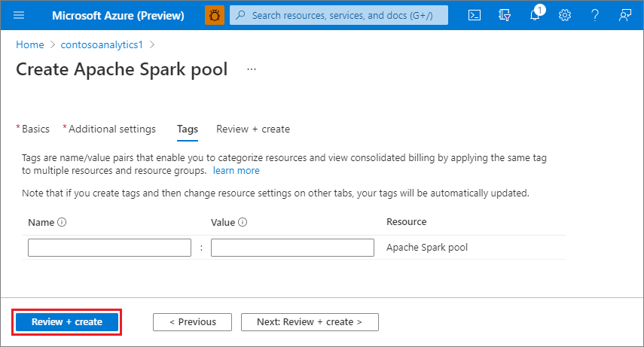
Task: Follow the learn more link
Action: (236, 171)
